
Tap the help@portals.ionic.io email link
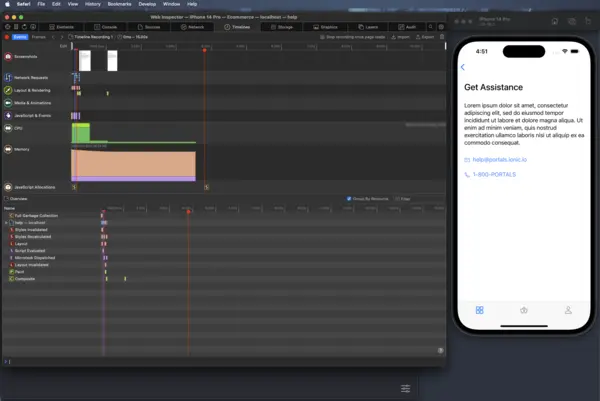(x=500, y=159)
